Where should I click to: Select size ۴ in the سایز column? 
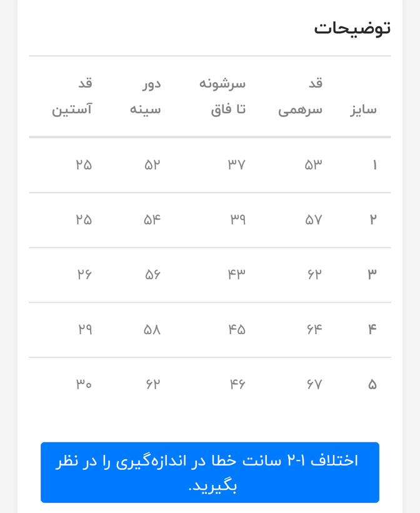pyautogui.click(x=372, y=329)
